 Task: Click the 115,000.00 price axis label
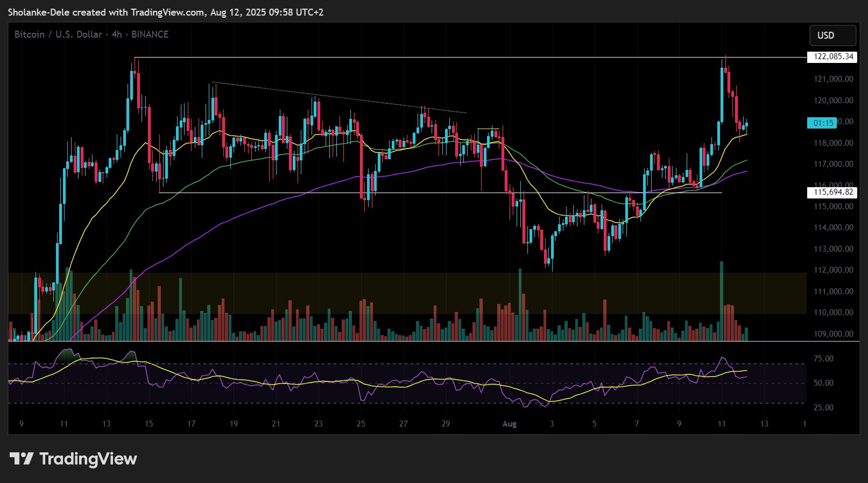[x=834, y=207]
